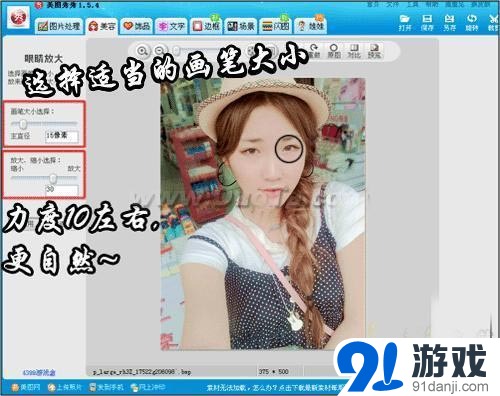Switch to the 饰品 accessories tab
Viewport: 500px width, 396px height.
click(136, 26)
